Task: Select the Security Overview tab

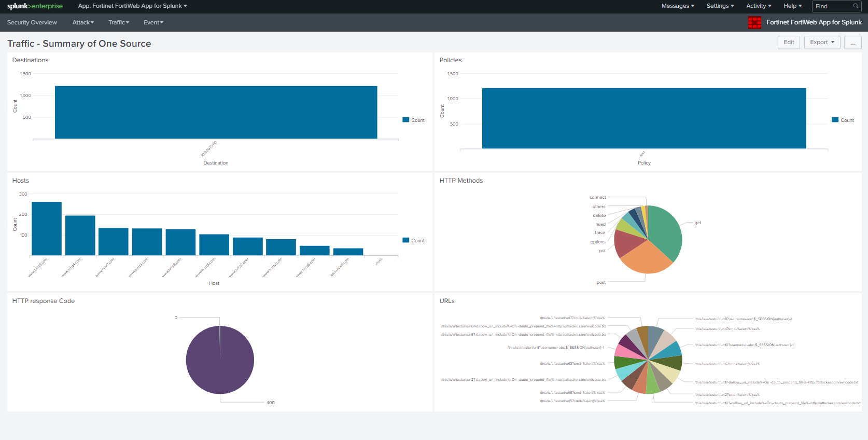Action: (32, 22)
